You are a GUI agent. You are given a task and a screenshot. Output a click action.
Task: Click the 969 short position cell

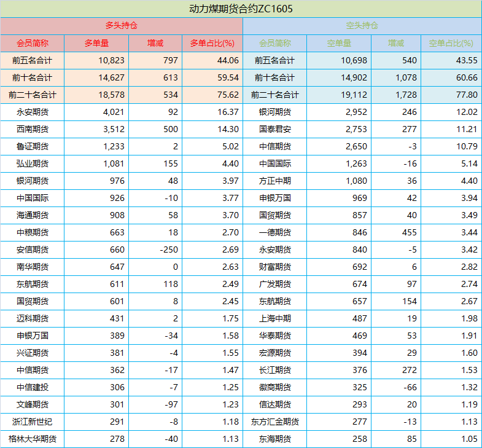coord(360,198)
